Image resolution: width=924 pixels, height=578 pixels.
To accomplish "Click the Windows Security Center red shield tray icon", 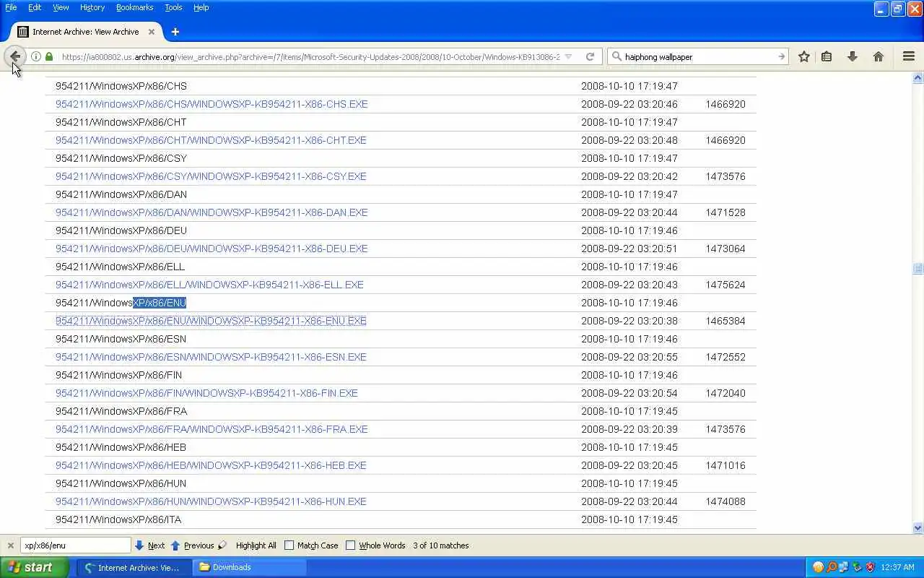I will coord(870,567).
